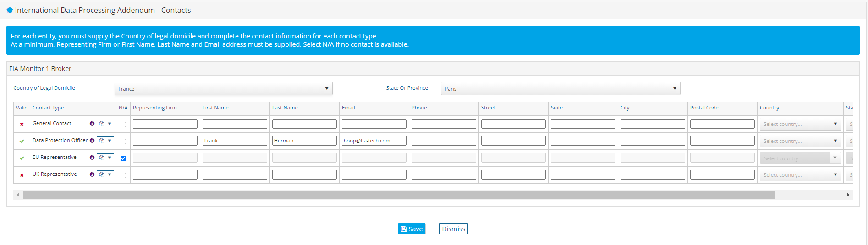Click the red invalid X on General Contact row

click(22, 124)
